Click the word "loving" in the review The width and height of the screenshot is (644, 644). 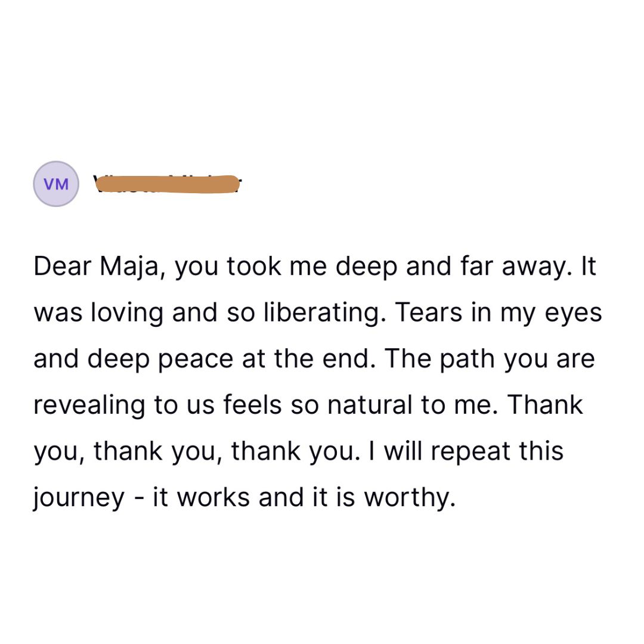point(128,312)
